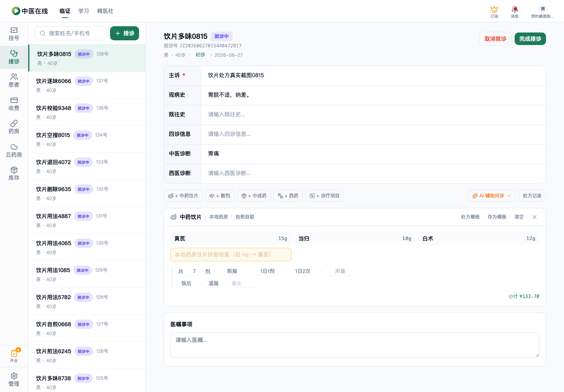Open 开业 checklist icon with badge
Screen dimensions: 564x392
[x=14, y=356]
